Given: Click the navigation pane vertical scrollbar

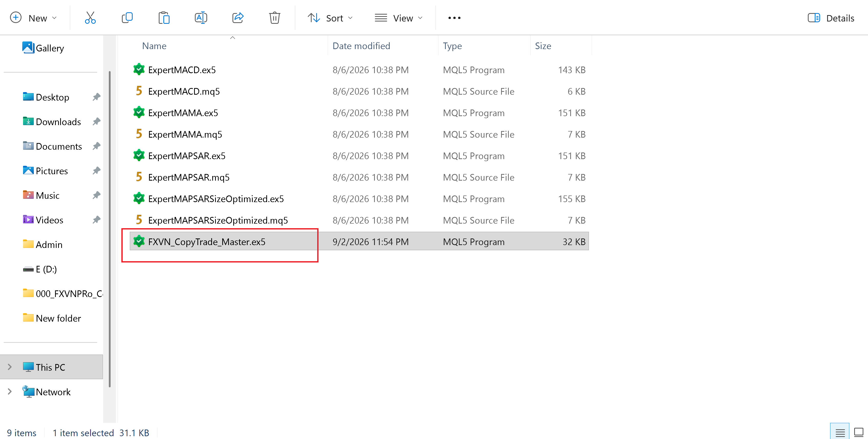Looking at the screenshot, I should [x=110, y=229].
